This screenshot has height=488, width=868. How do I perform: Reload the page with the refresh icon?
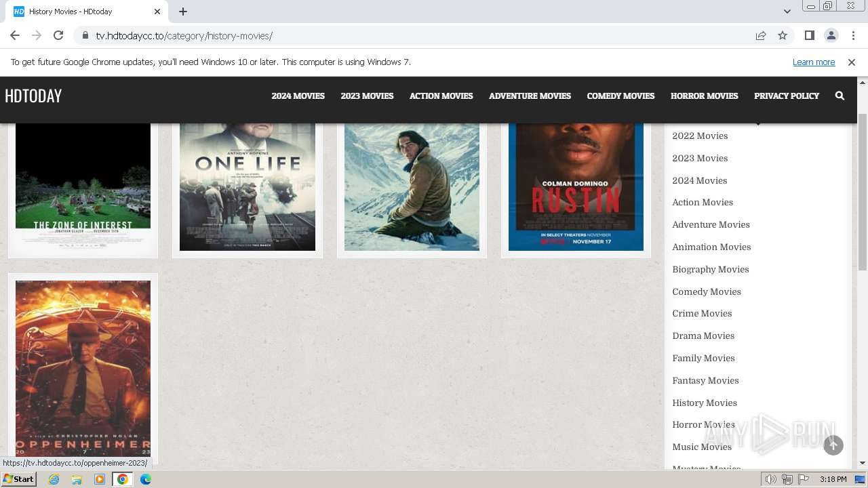point(58,35)
